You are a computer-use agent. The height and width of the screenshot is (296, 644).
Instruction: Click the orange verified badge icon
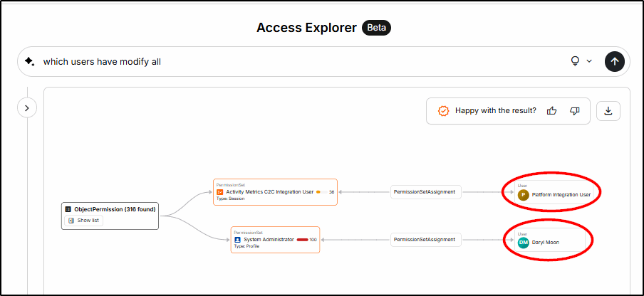click(x=443, y=111)
